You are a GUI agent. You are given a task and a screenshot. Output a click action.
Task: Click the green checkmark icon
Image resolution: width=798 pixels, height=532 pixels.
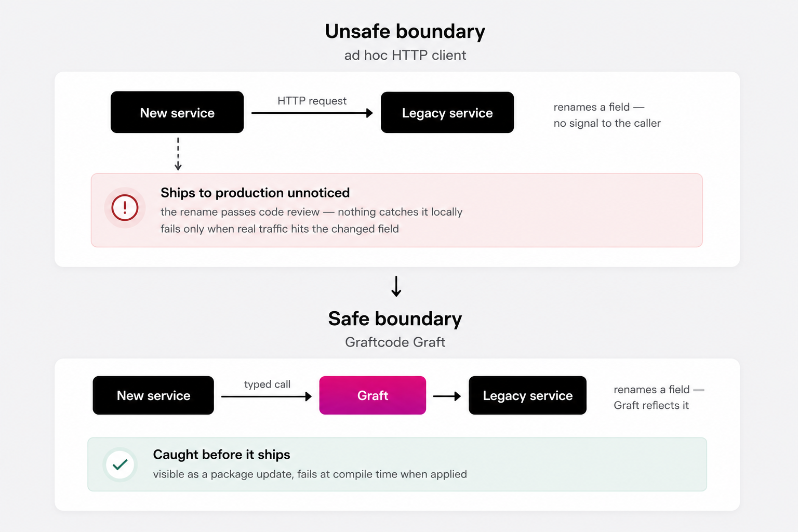[x=120, y=464]
